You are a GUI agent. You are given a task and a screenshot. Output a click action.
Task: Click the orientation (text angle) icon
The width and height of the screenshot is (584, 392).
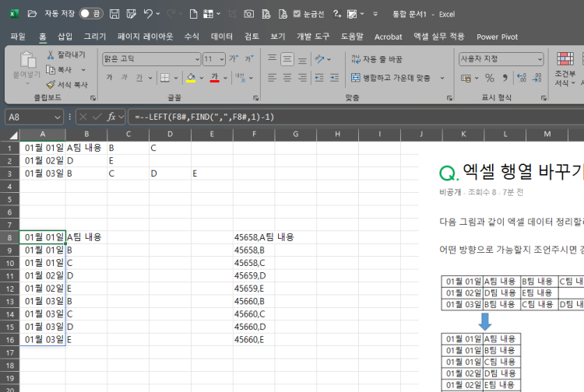click(x=319, y=59)
